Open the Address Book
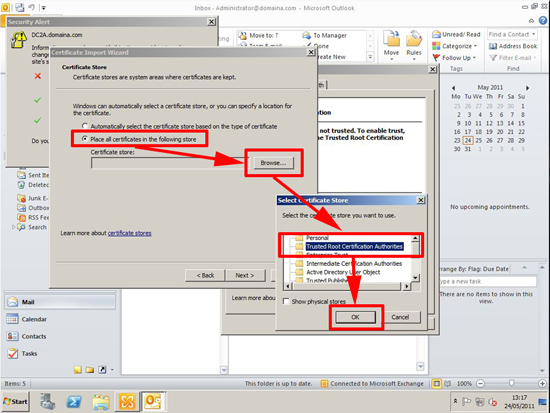Image resolution: width=550 pixels, height=413 pixels. 513,46
